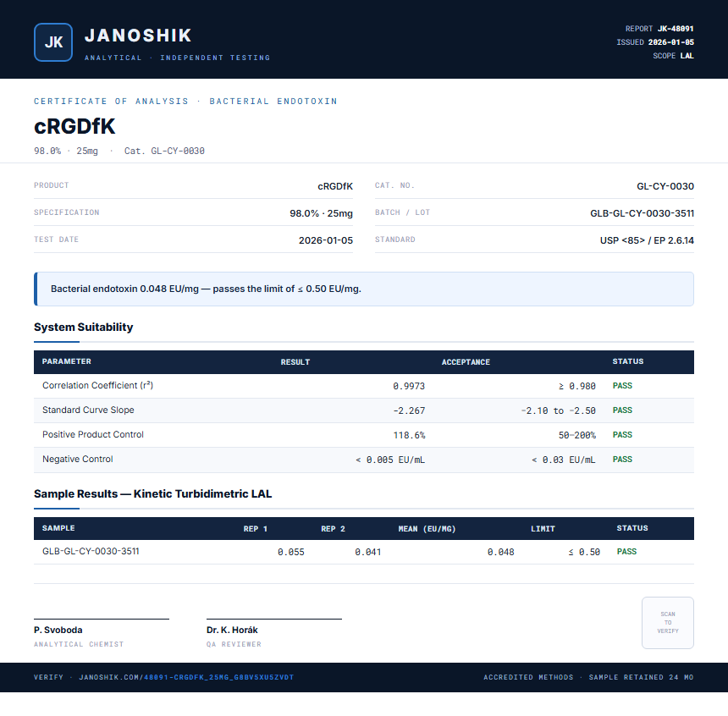The image size is (728, 716).
Task: Select the standard USP <85> / EP 2.6.14
Action: point(647,240)
